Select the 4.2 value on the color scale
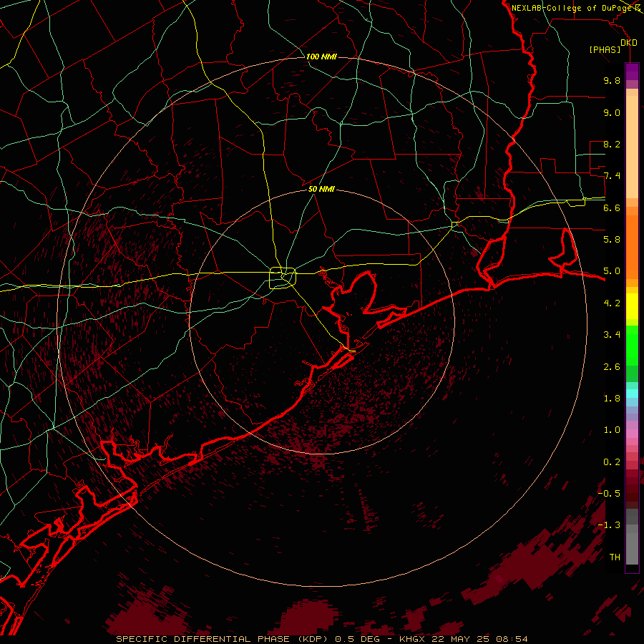Image resolution: width=644 pixels, height=644 pixels. click(612, 303)
